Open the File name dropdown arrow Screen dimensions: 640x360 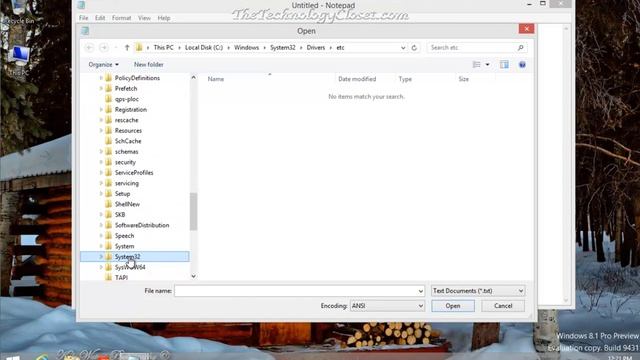[420, 291]
